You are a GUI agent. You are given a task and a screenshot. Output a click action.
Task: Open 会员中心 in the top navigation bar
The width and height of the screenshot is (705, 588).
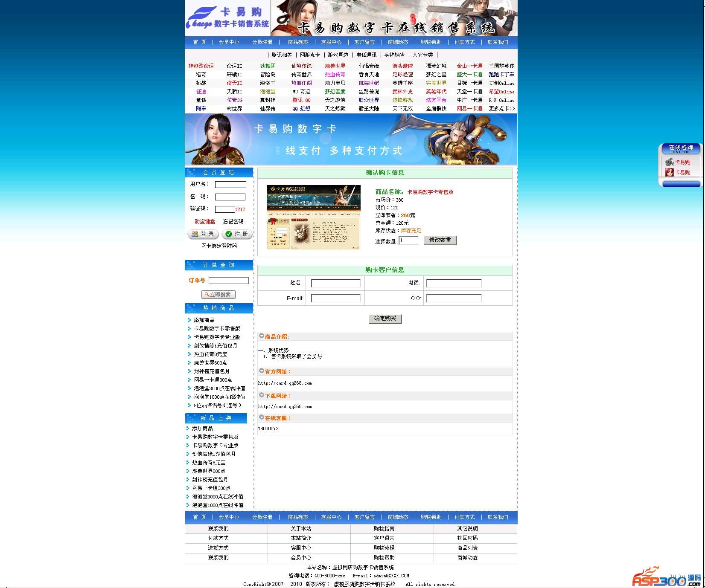(229, 42)
